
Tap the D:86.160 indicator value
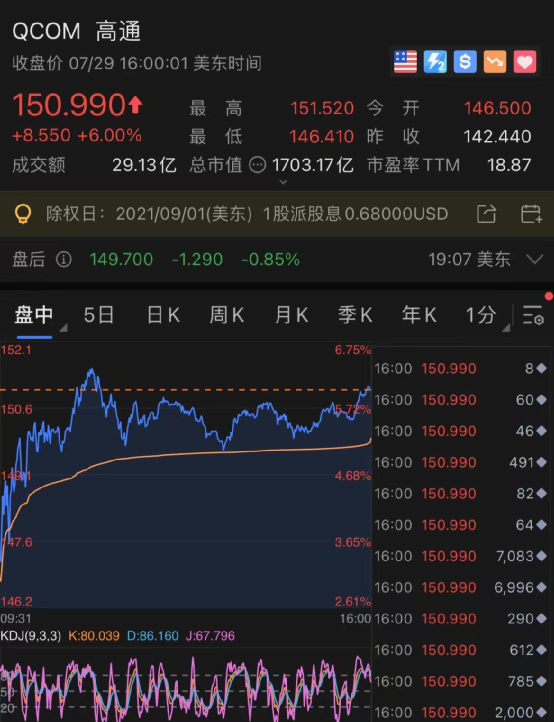click(x=153, y=636)
